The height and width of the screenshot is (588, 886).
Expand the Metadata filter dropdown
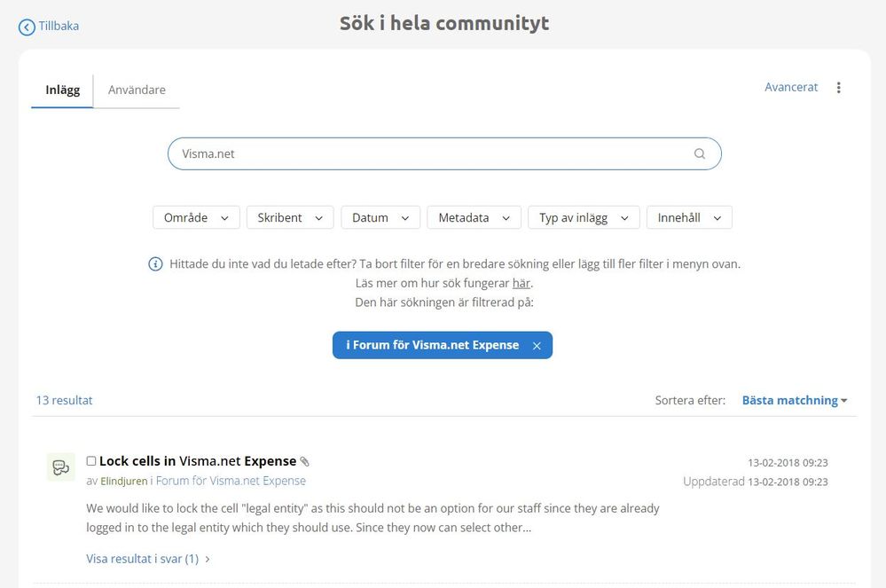(474, 217)
